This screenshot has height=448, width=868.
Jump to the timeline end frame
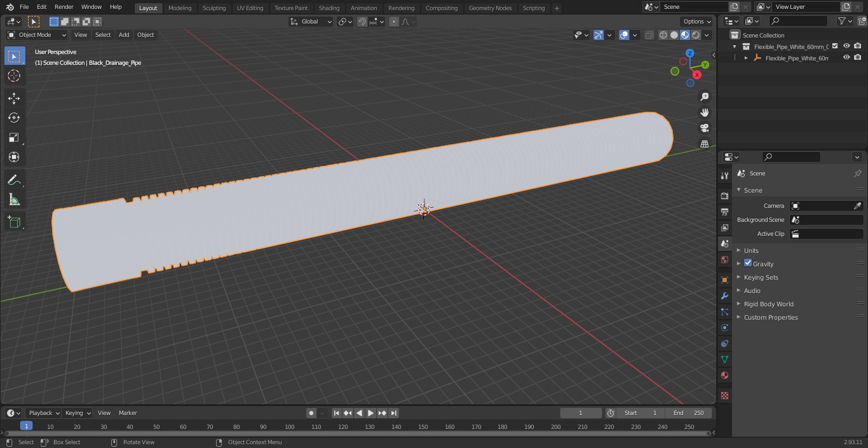394,413
